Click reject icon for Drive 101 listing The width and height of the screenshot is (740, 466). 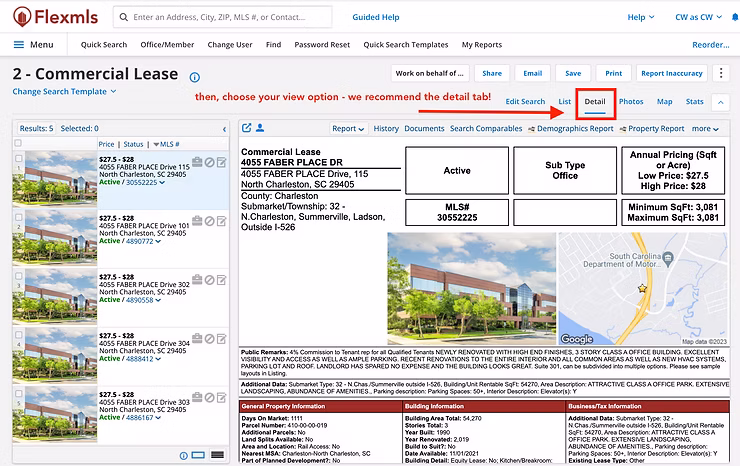[210, 221]
